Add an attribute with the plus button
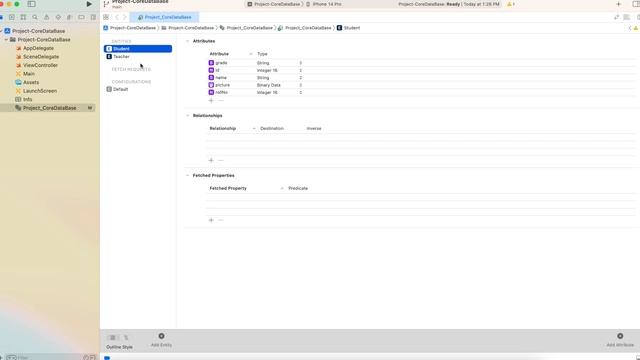640x360 pixels. [x=211, y=100]
